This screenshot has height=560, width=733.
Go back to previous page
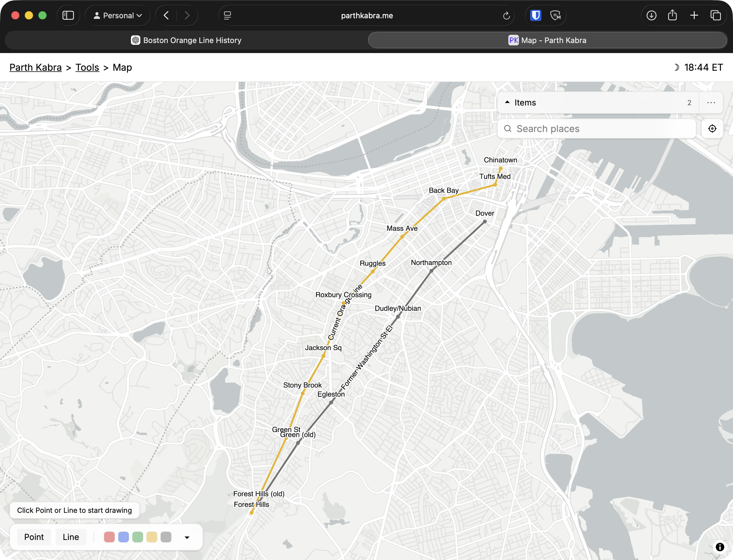coord(166,15)
